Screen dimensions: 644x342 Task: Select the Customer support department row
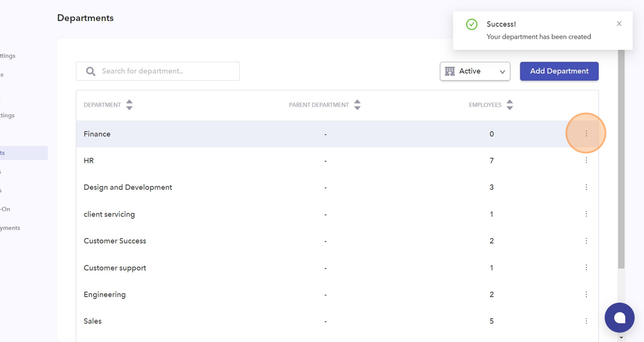point(115,268)
